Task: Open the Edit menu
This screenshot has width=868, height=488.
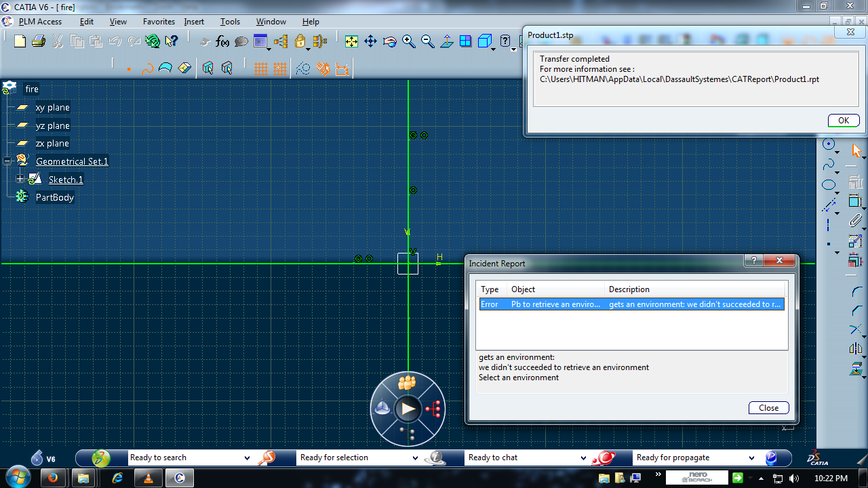Action: click(87, 22)
